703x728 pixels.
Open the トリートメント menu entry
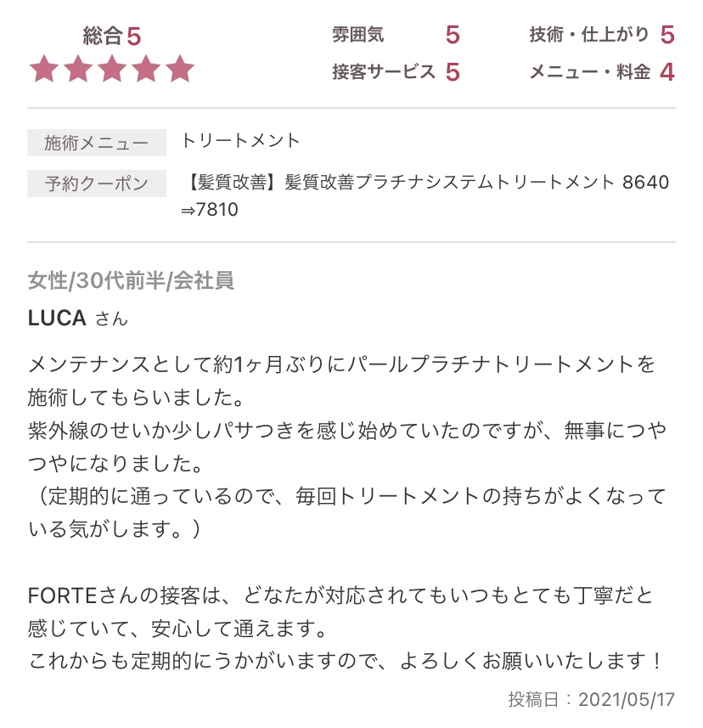(240, 141)
